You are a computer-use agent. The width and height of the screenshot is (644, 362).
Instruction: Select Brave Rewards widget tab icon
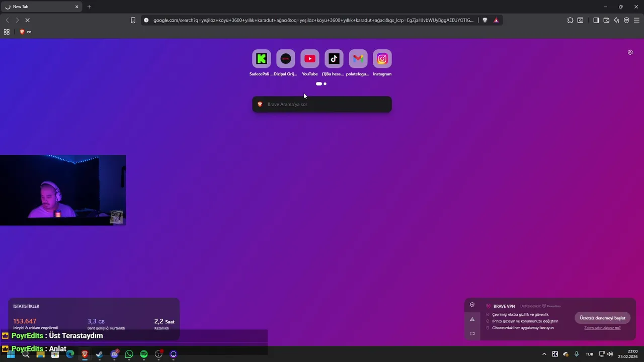click(x=472, y=319)
